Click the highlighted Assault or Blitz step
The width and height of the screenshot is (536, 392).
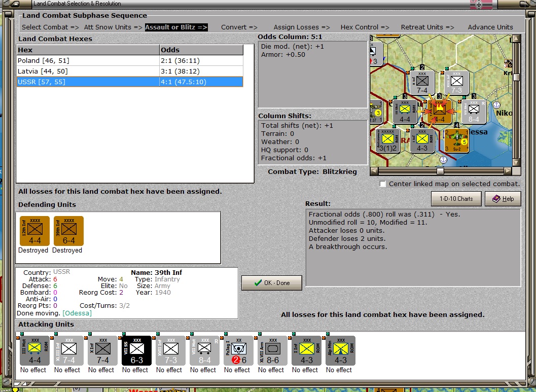176,27
